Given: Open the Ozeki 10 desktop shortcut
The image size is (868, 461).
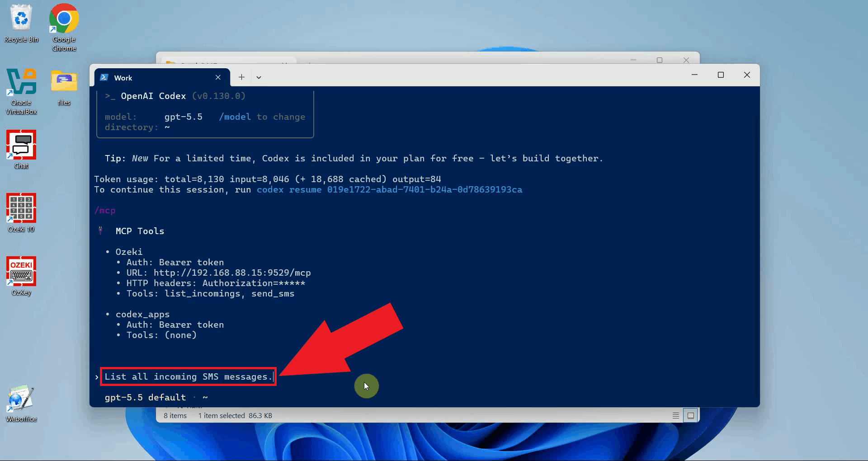Looking at the screenshot, I should pos(21,213).
